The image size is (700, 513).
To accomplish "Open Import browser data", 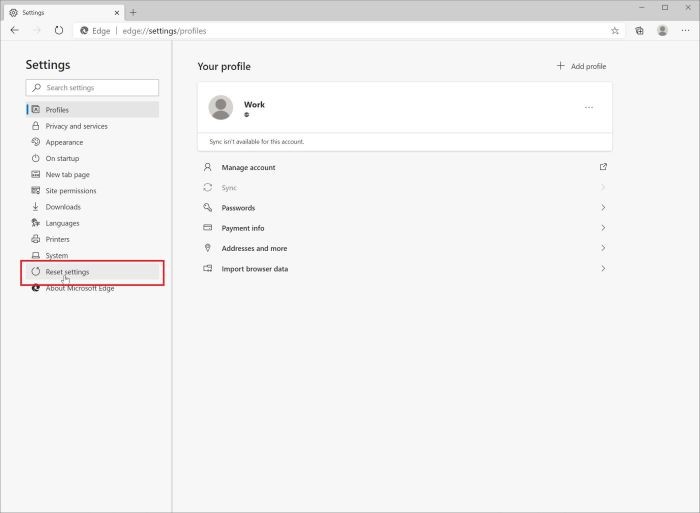I will tap(405, 268).
